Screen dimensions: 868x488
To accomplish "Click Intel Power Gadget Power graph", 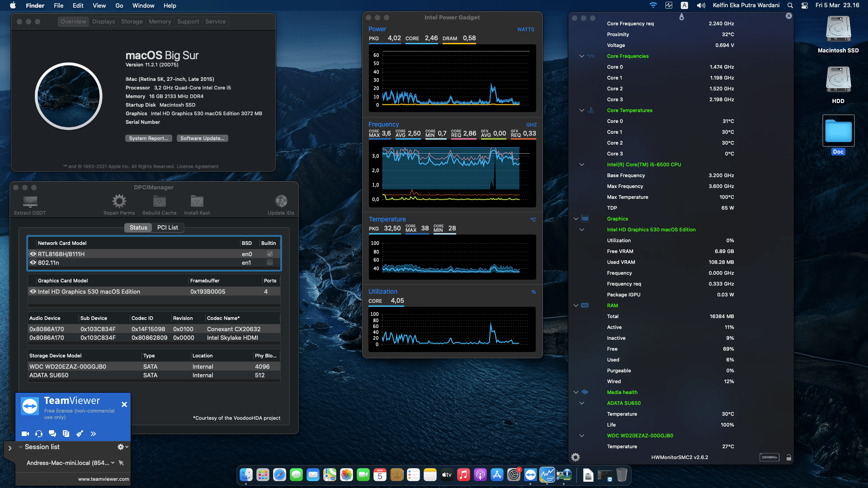I will click(x=452, y=78).
